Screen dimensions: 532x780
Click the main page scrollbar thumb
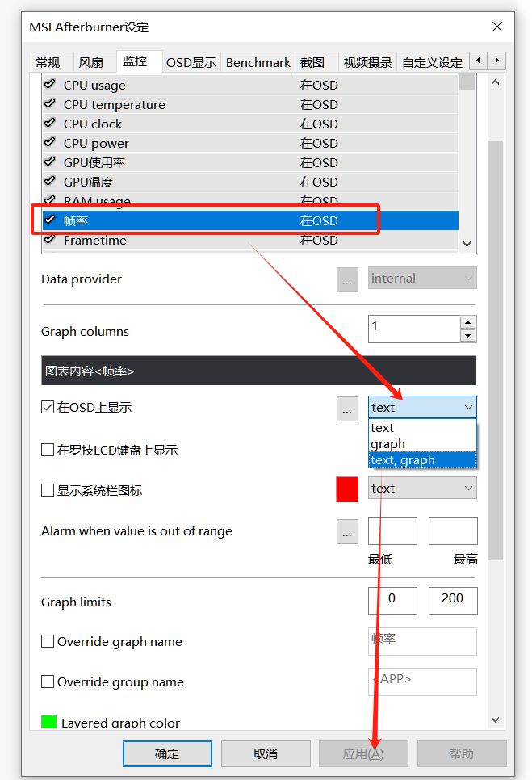pyautogui.click(x=495, y=350)
